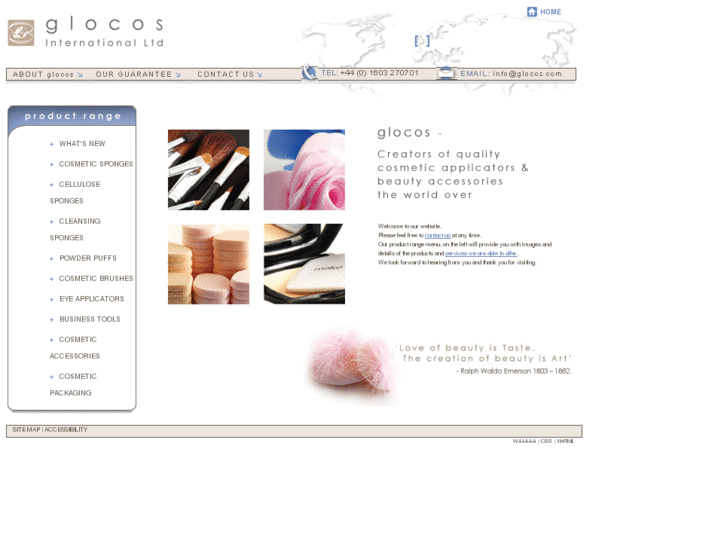This screenshot has width=727, height=545.
Task: Follow the services we are able to offer link
Action: coord(481,254)
